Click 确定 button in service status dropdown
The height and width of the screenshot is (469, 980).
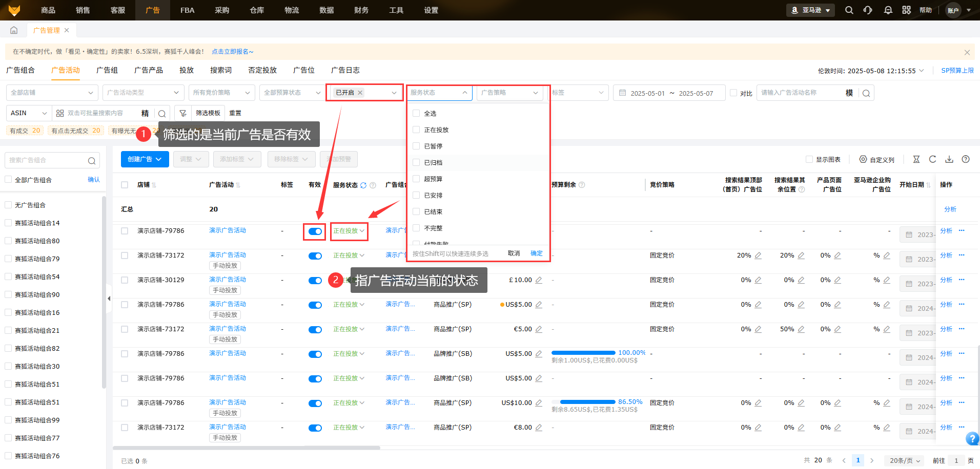coord(536,253)
